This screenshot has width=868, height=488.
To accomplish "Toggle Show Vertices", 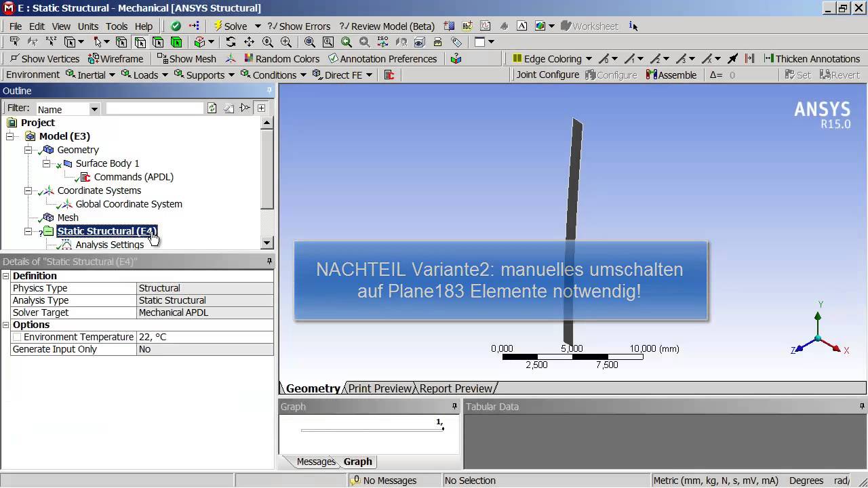I will [x=45, y=59].
